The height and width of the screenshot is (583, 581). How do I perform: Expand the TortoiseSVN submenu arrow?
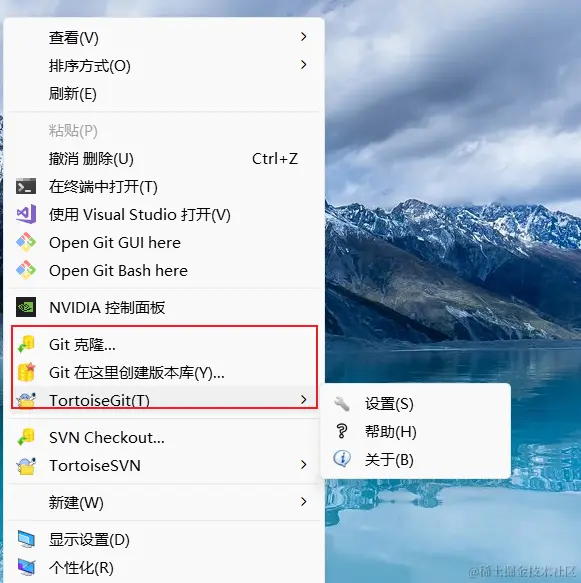[304, 465]
